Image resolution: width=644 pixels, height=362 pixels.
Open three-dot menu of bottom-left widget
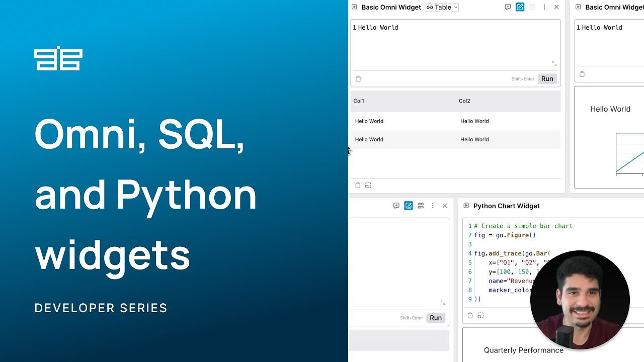point(433,206)
